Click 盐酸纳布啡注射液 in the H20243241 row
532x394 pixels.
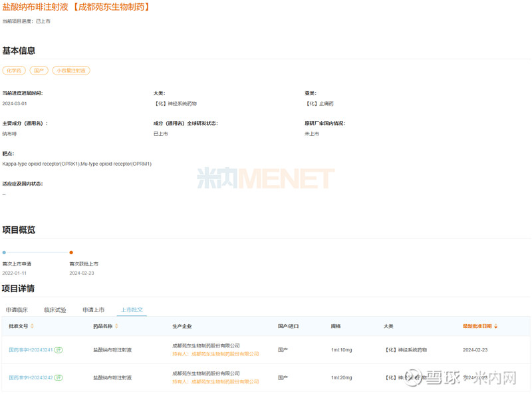[112, 350]
